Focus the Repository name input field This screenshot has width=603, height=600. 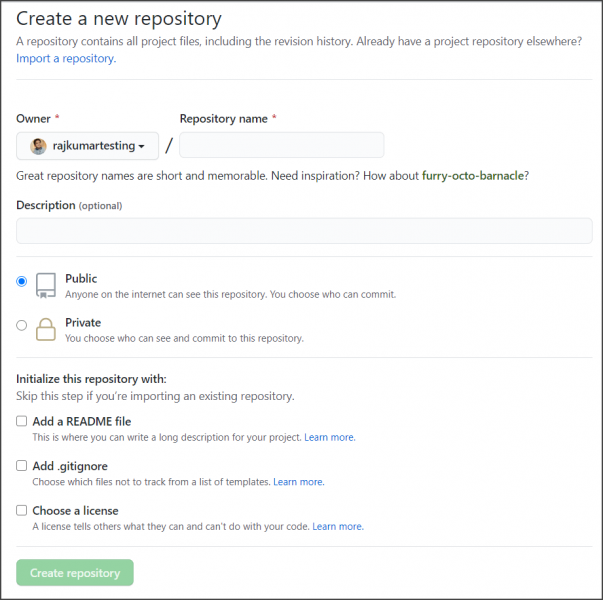281,146
